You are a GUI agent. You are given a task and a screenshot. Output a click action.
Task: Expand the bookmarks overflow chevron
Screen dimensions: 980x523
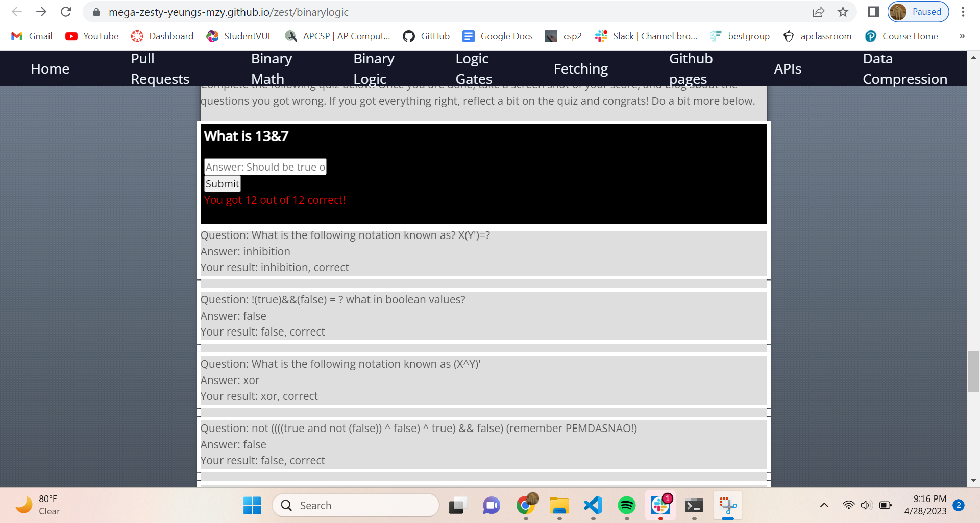point(962,36)
